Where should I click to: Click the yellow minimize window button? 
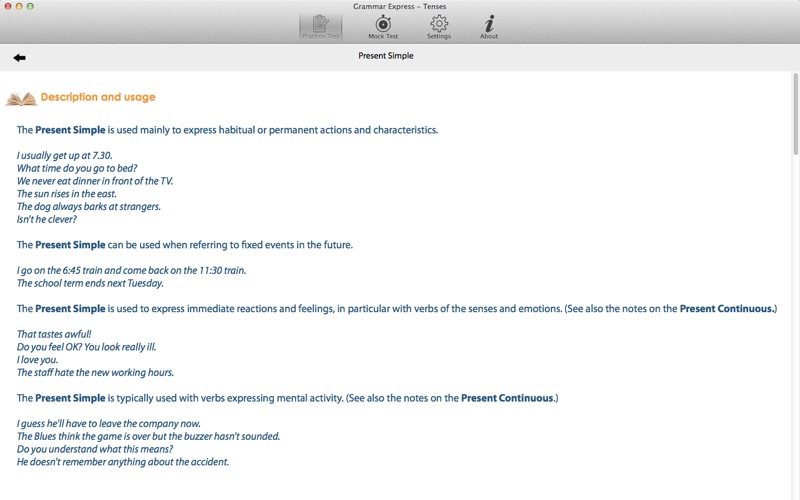pos(19,7)
